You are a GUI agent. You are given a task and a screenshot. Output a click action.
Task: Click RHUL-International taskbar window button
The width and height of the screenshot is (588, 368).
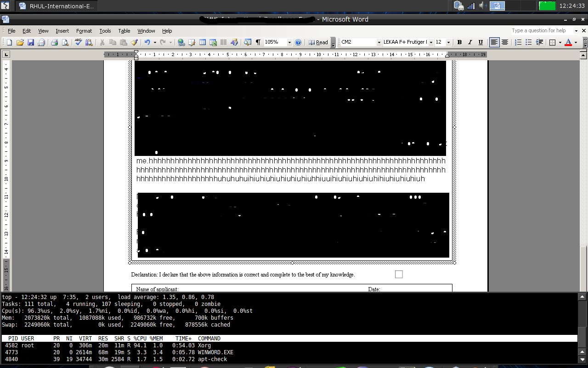pos(56,6)
